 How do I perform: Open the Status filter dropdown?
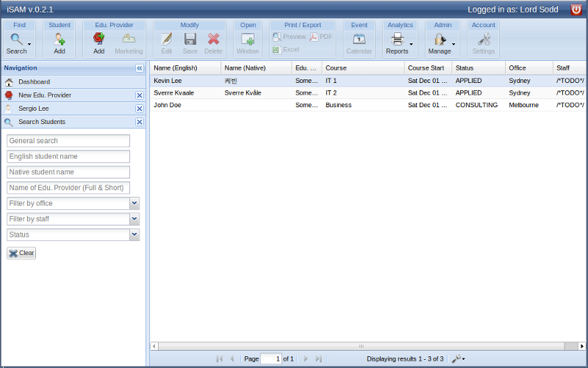(135, 235)
